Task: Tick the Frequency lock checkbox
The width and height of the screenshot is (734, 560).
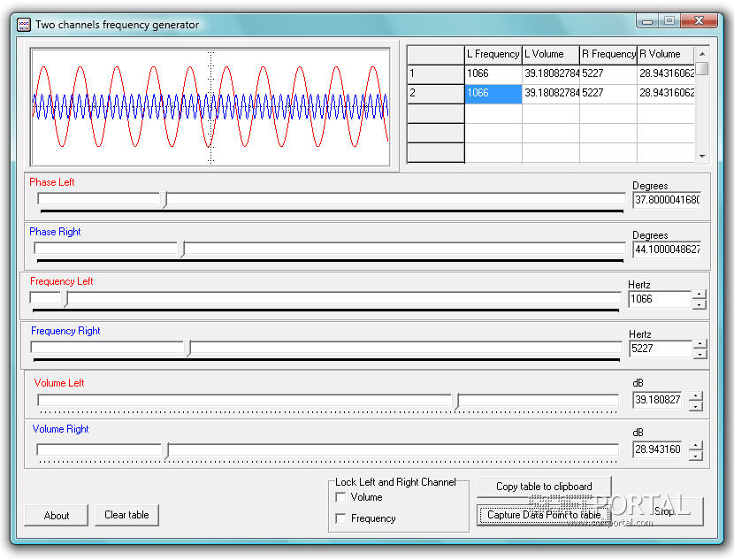Action: click(x=340, y=518)
